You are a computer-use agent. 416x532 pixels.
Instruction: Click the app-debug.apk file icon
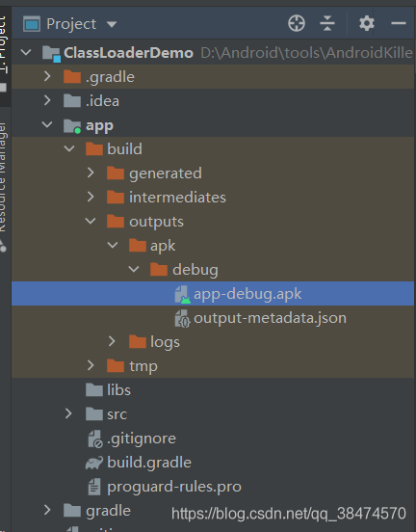coord(182,294)
